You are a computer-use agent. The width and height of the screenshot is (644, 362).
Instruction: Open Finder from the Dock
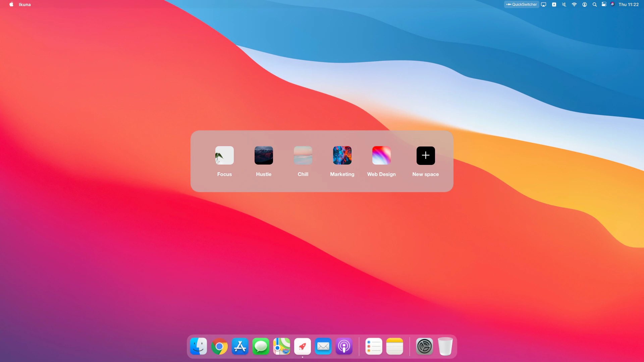coord(199,346)
